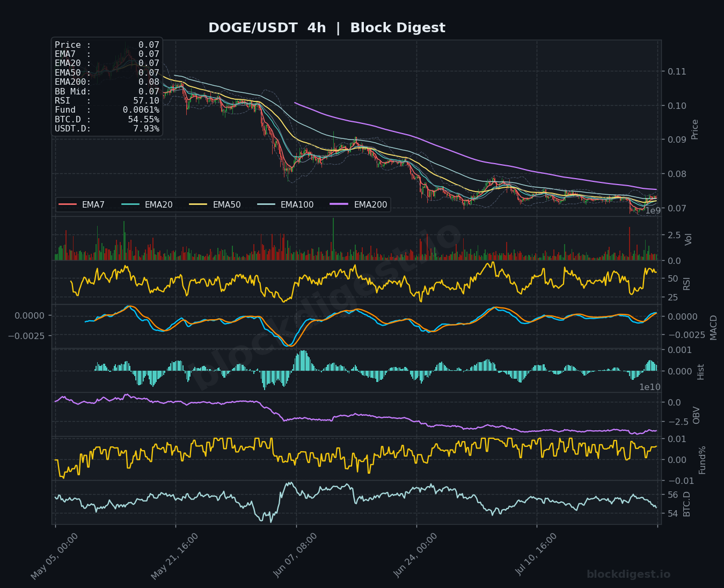
Task: Click the Price axis label
Action: (695, 129)
